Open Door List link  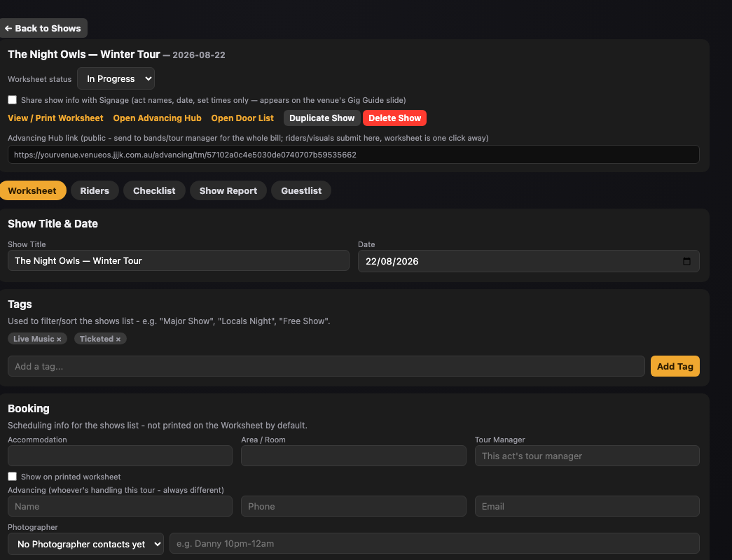click(x=242, y=118)
